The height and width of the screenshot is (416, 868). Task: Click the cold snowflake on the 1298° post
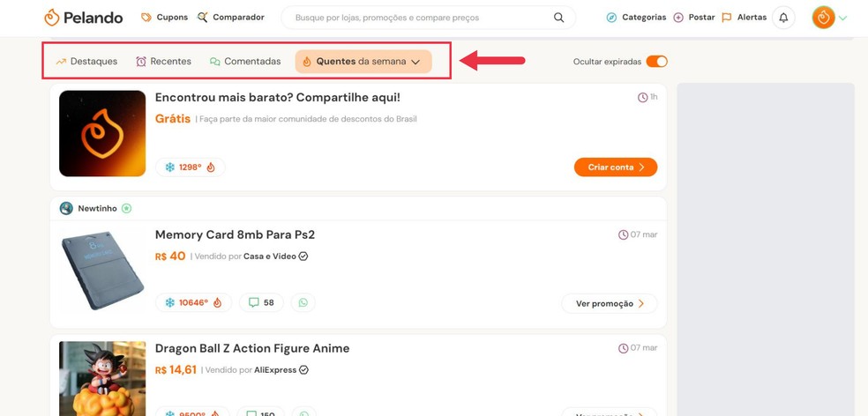169,167
